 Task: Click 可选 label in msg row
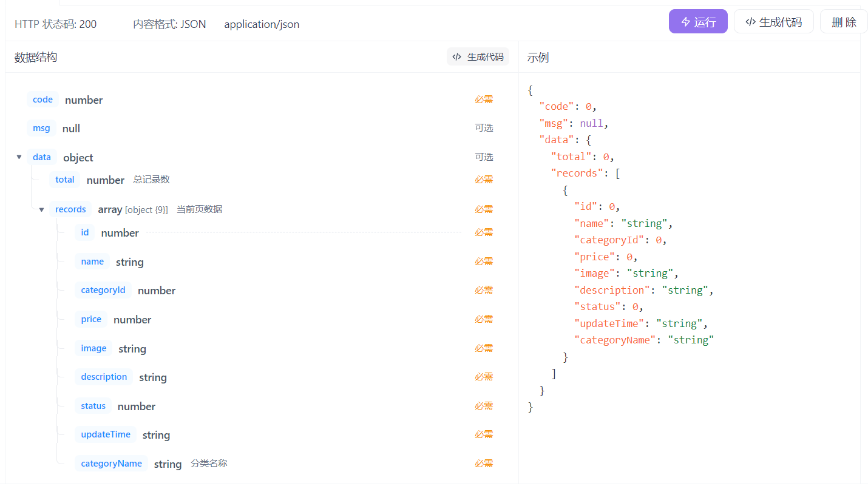(x=484, y=128)
